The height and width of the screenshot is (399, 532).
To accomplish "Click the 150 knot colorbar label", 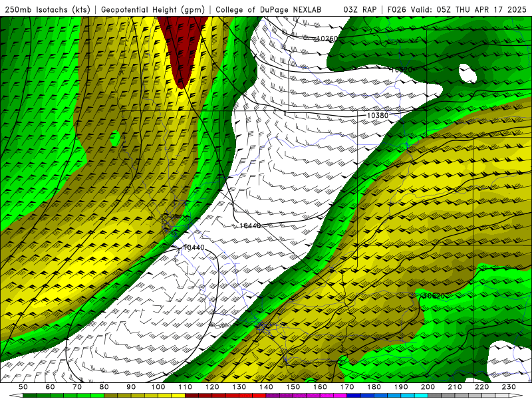I will tap(293, 387).
